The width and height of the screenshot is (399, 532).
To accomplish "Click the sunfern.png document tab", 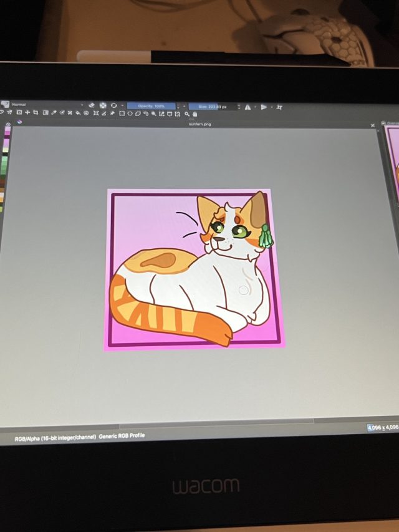I will 200,124.
